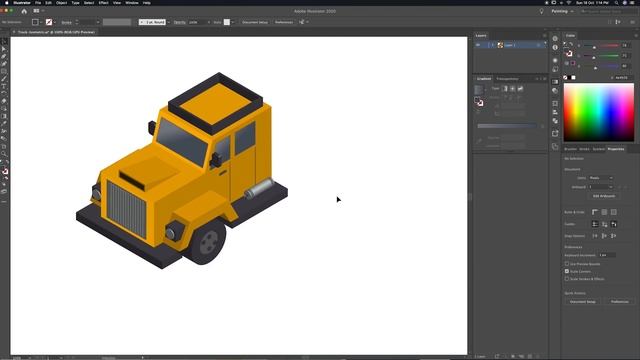Viewport: 640px width, 360px height.
Task: Click Preferences in control bar
Action: [x=284, y=22]
